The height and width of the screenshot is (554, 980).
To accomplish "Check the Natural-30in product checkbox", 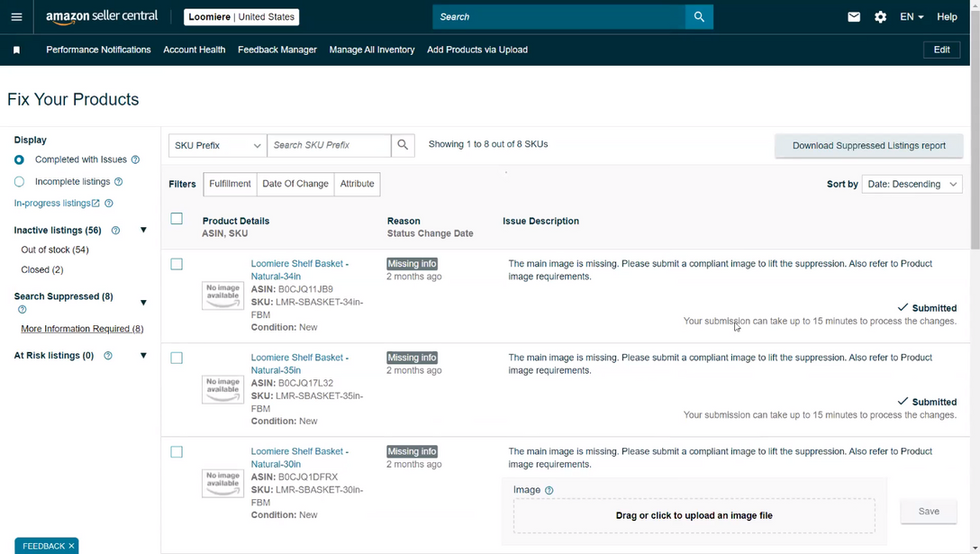I will pos(177,452).
